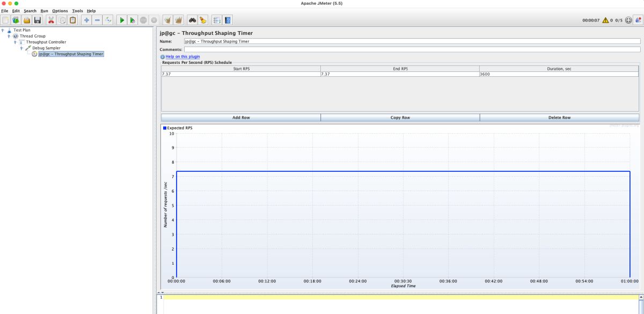Click the End RPS cell value 7.37

point(400,74)
